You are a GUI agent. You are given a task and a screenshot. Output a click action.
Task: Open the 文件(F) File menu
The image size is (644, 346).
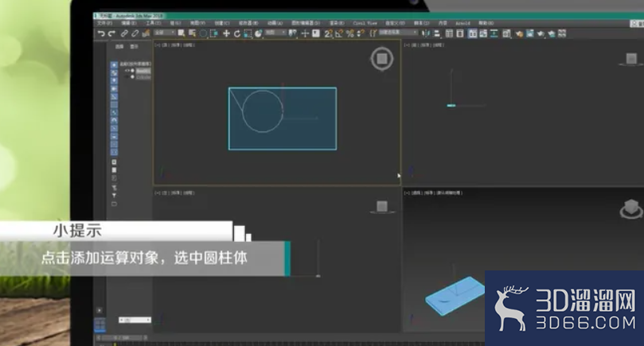pyautogui.click(x=104, y=23)
